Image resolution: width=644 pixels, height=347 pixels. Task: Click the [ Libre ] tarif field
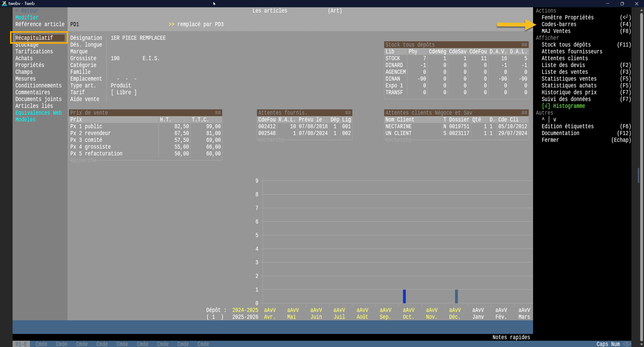click(124, 92)
